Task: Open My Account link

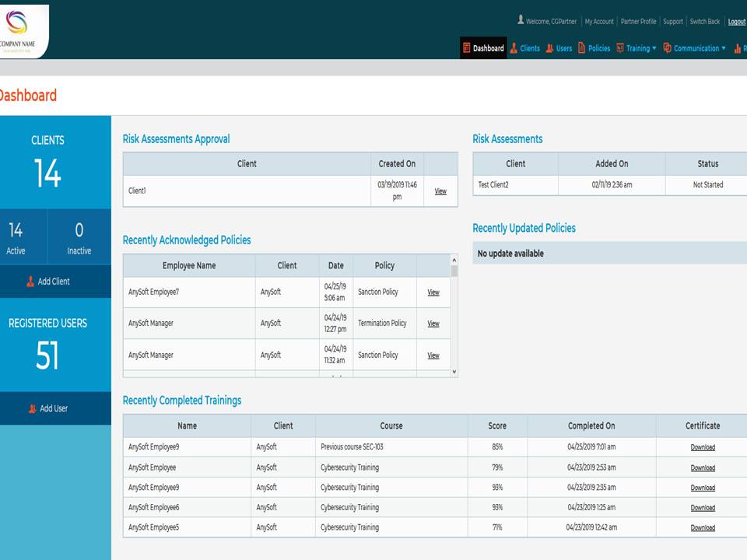Action: (599, 22)
